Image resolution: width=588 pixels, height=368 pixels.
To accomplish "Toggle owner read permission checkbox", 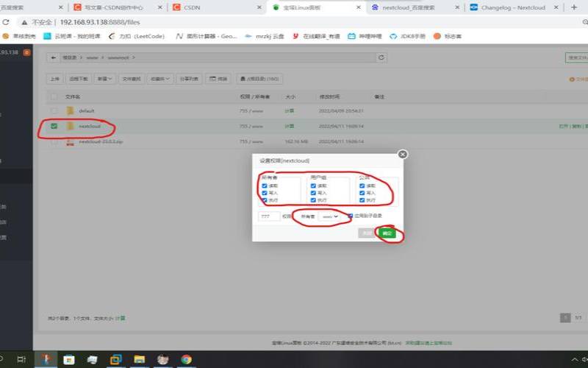I will click(265, 186).
